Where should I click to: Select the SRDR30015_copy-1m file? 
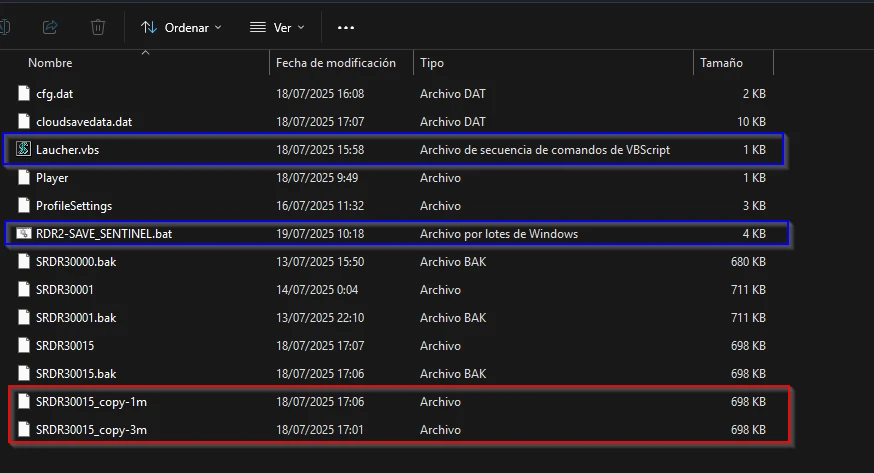(92, 402)
